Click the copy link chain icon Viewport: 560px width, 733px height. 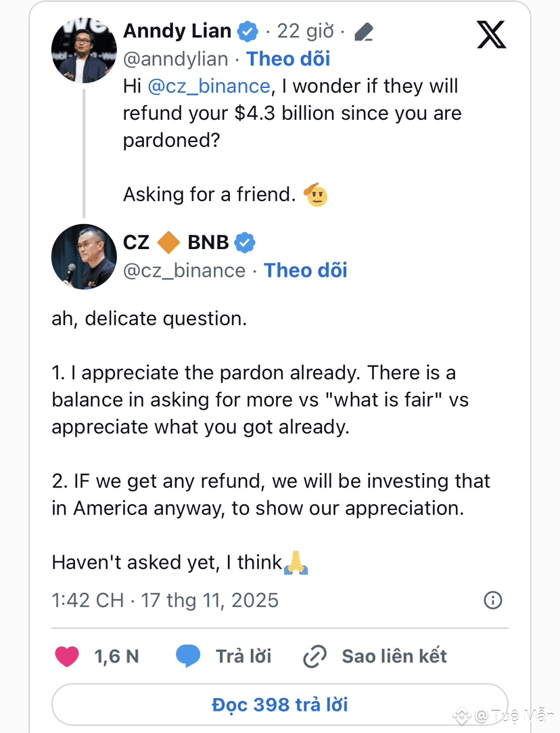pos(315,656)
